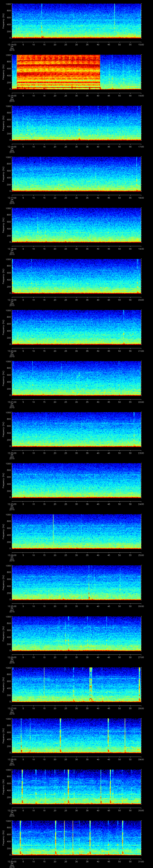Open the spectrogram panel starting at 12:20:00
This screenshot has height=868, width=153.
pos(77,327)
